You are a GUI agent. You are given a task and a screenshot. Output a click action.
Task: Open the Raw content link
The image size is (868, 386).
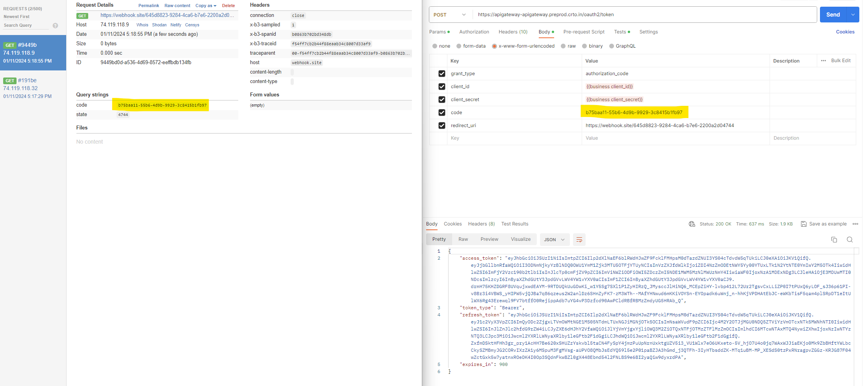(177, 6)
